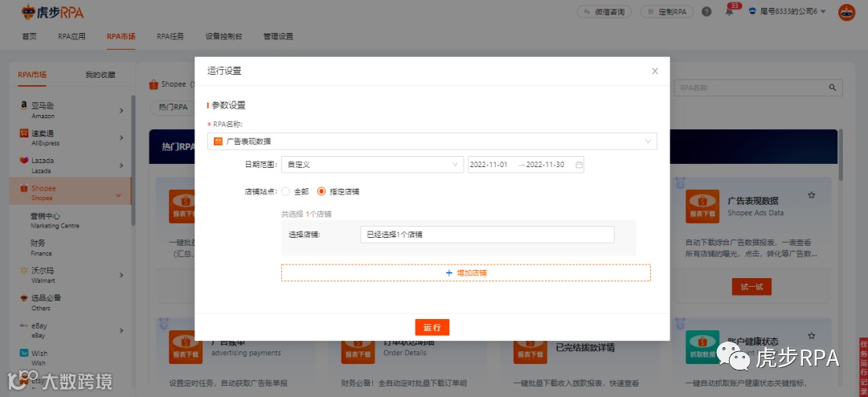Expand the 尾号8333的公司6 account dropdown
Image resolution: width=868 pixels, height=397 pixels.
pos(787,11)
